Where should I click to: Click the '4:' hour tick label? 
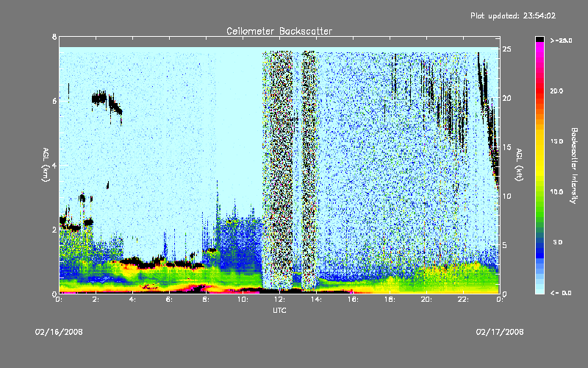point(132,300)
